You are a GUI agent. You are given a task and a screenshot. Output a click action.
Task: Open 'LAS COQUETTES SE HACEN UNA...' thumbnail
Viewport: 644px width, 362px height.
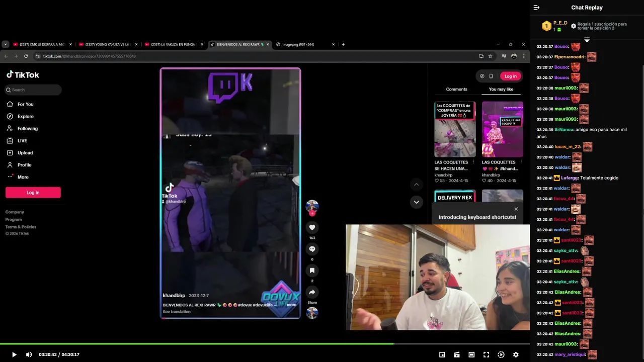point(455,129)
